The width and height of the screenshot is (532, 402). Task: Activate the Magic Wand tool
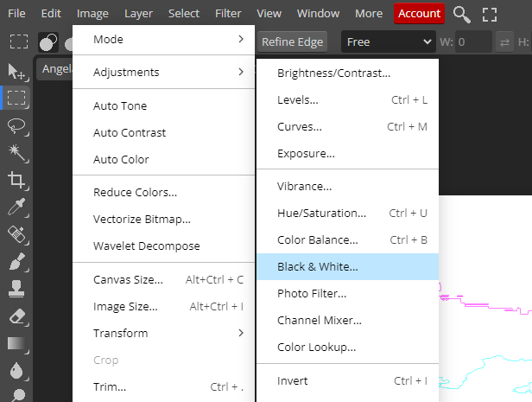pyautogui.click(x=16, y=153)
